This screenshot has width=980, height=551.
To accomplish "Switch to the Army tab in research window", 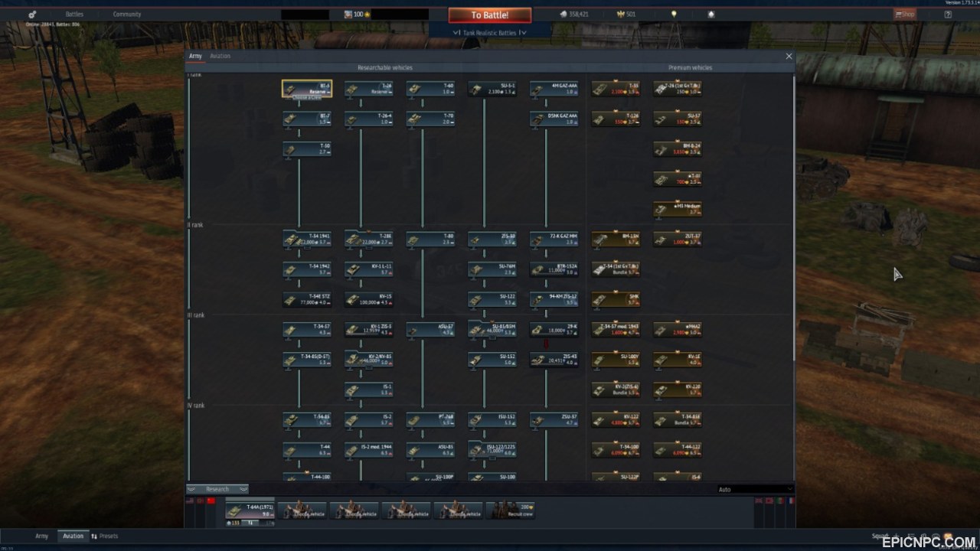I will coord(195,56).
